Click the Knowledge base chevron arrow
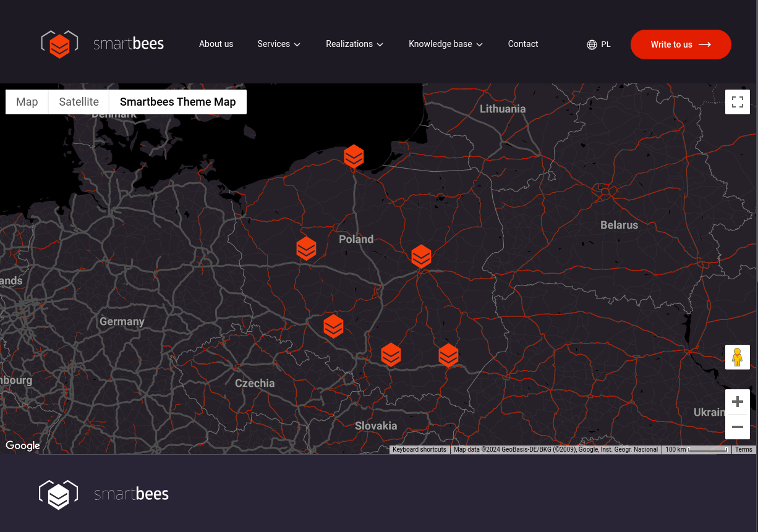The image size is (758, 532). [480, 44]
